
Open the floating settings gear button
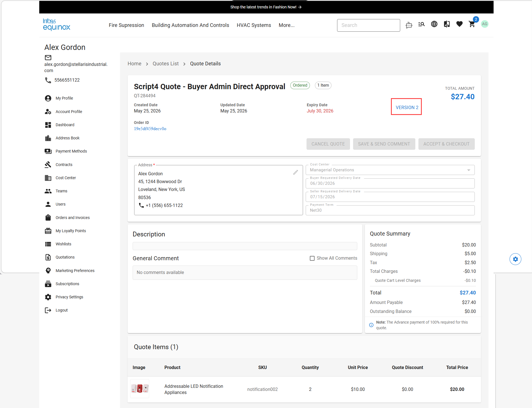click(515, 259)
